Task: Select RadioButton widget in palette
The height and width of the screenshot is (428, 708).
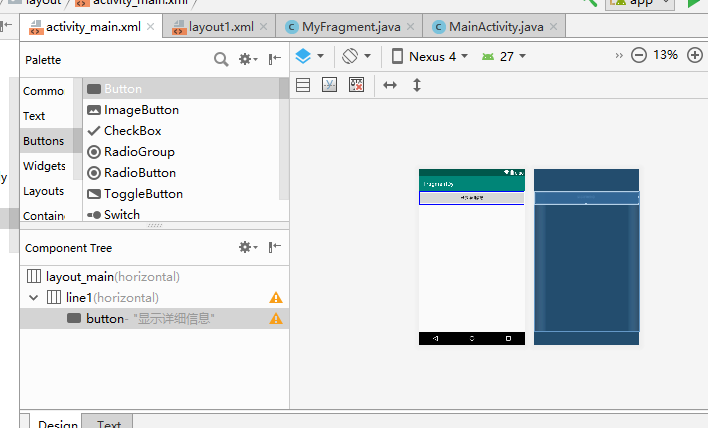Action: click(181, 172)
